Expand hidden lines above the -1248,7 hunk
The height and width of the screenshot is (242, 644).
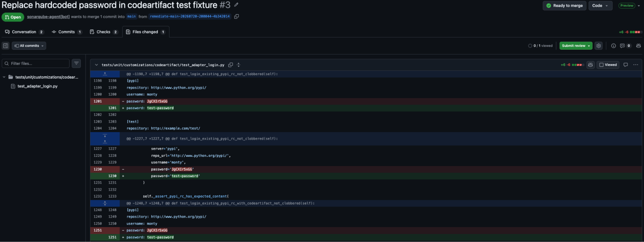pos(105,203)
